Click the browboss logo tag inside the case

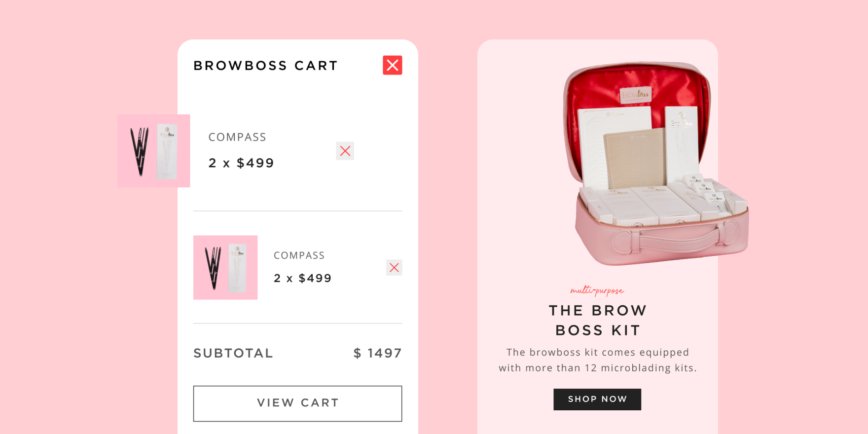(635, 95)
